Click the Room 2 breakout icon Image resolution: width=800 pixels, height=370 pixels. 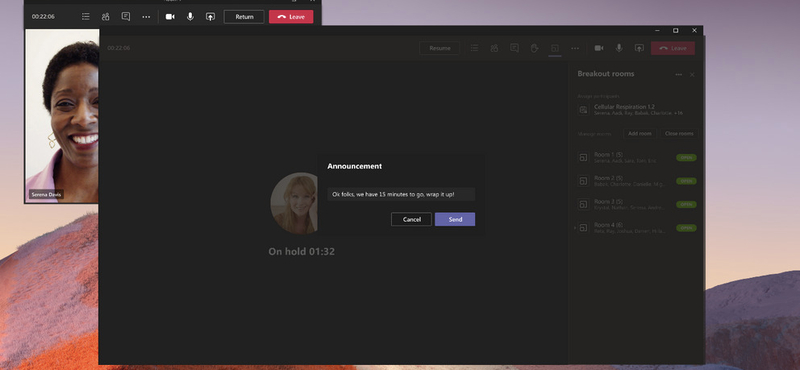tap(583, 181)
